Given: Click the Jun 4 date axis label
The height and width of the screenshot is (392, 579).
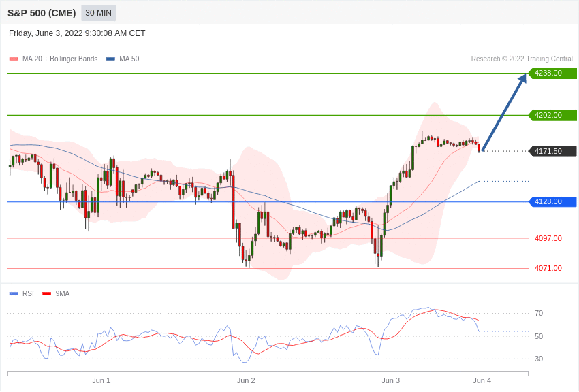Looking at the screenshot, I should click(482, 380).
